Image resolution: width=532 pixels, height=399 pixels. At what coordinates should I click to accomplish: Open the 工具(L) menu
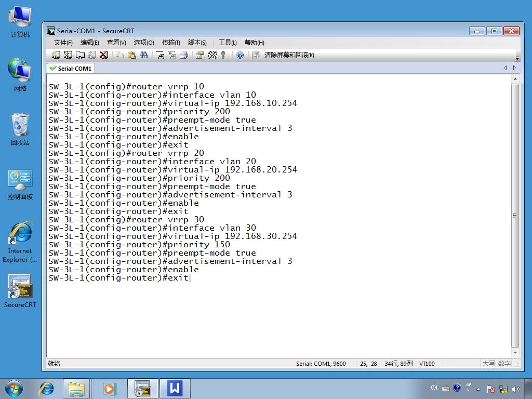point(228,43)
